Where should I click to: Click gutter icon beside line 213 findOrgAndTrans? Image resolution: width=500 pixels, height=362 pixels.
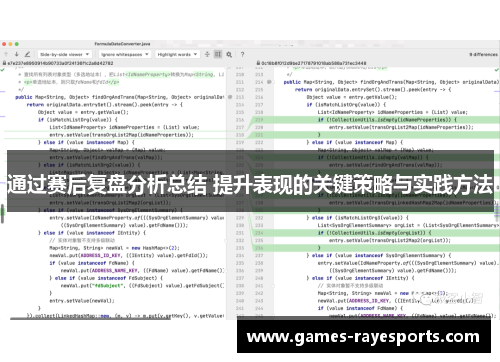[x=230, y=97]
